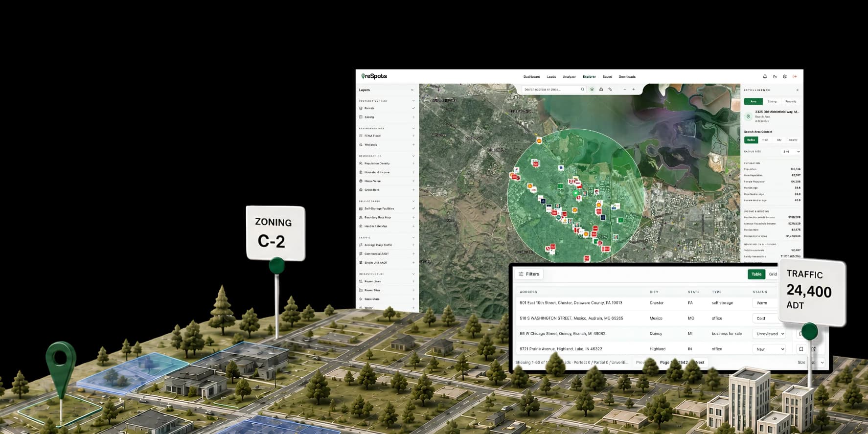
Task: Click the red logout icon
Action: [795, 76]
